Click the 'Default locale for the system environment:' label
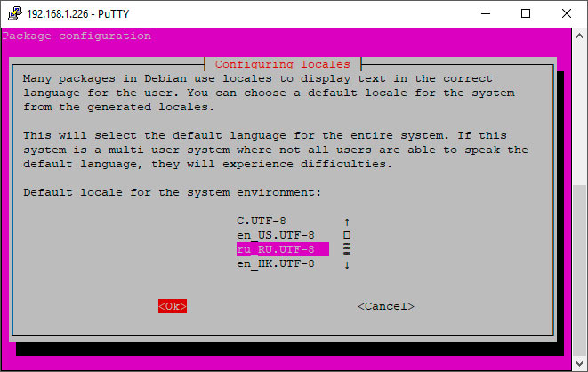The image size is (588, 372). click(172, 192)
